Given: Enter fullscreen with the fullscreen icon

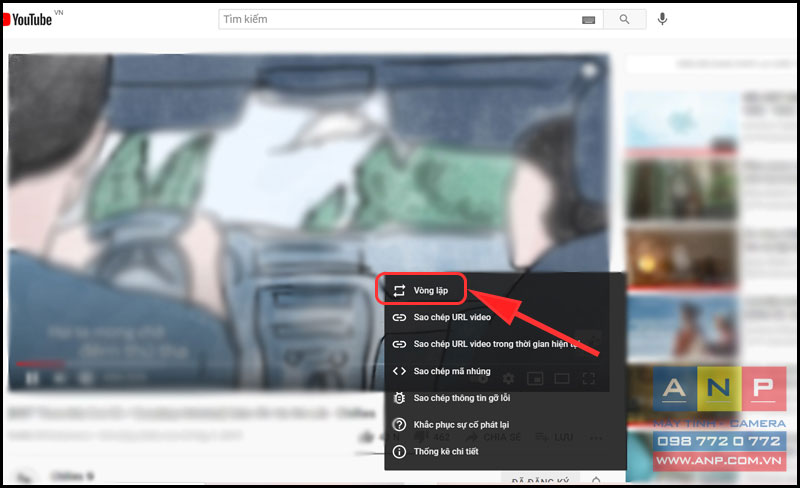Looking at the screenshot, I should [x=588, y=379].
